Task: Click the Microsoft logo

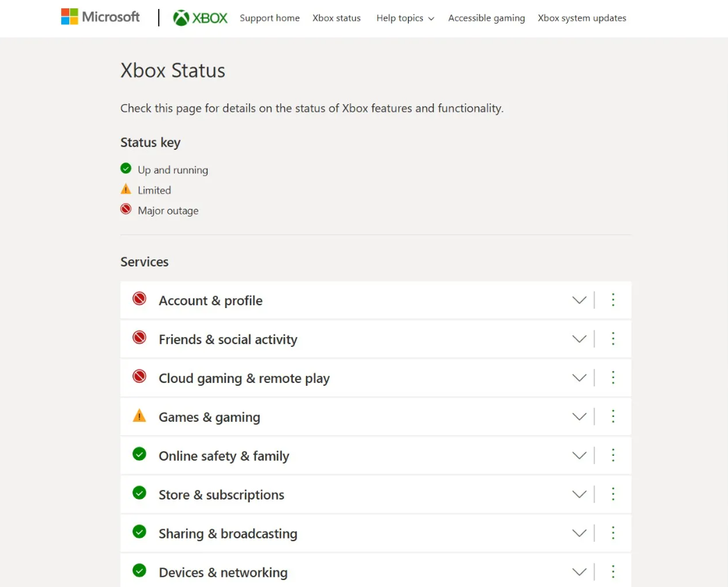Action: coord(100,17)
